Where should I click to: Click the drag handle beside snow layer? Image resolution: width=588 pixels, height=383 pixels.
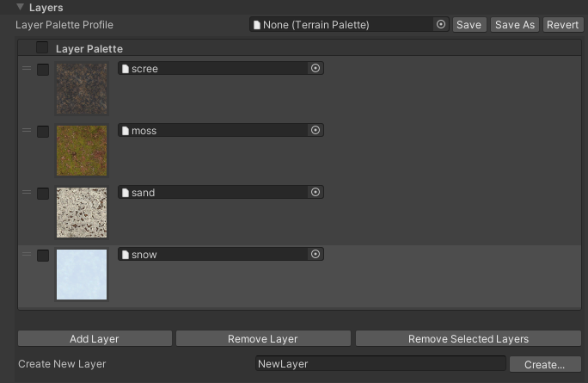coord(26,255)
